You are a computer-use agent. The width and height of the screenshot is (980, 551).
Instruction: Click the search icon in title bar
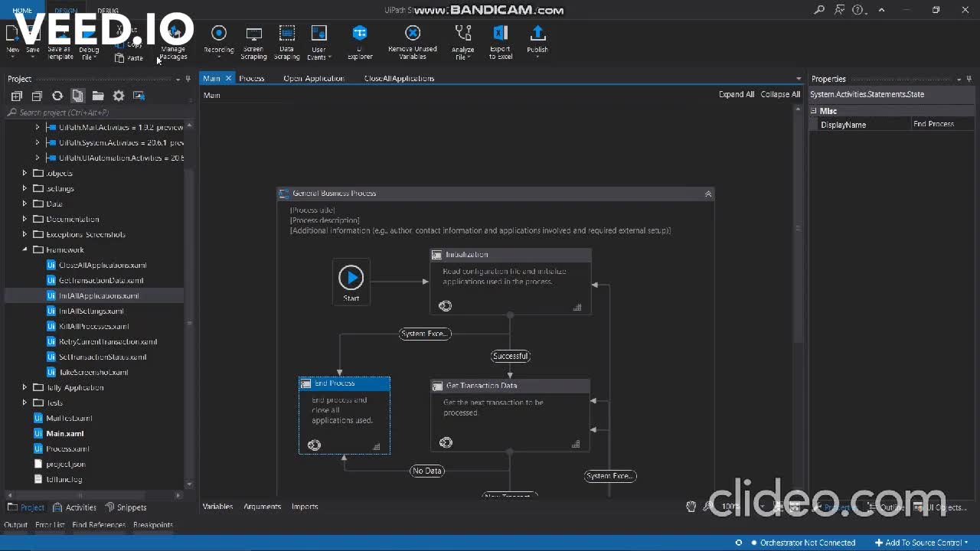[819, 10]
